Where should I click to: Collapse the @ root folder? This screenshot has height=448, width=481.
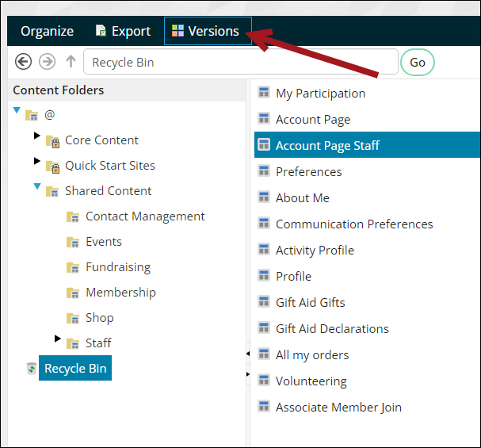pos(17,110)
